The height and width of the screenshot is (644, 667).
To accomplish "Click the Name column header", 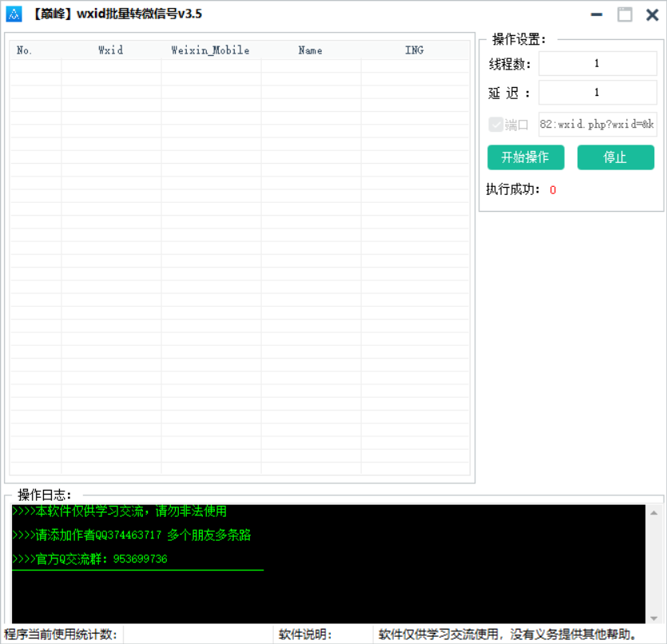I will [309, 50].
